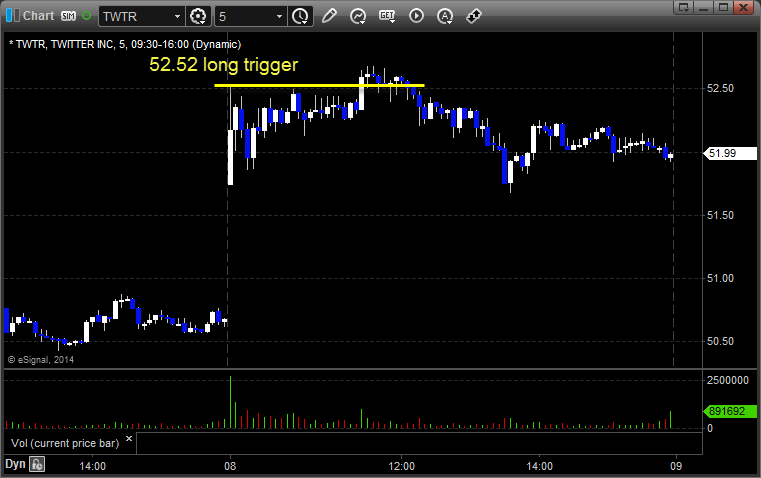Open the circled A alerts menu

click(x=445, y=16)
